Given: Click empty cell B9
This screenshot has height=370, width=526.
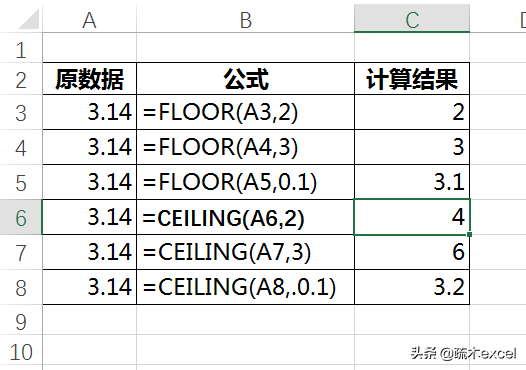Looking at the screenshot, I should [246, 320].
